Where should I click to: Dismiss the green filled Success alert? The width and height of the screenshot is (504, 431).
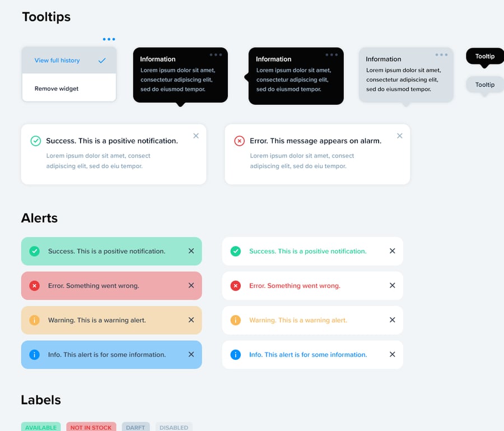click(191, 251)
